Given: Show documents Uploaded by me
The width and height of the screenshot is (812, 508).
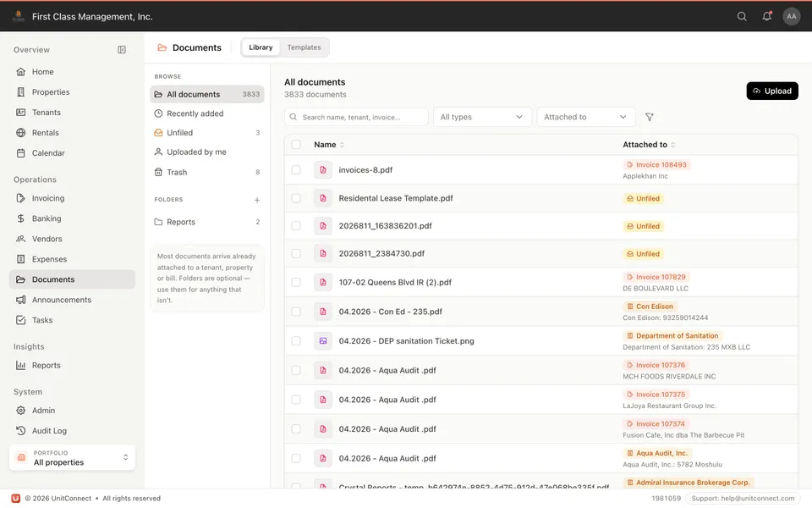Looking at the screenshot, I should coord(207,152).
